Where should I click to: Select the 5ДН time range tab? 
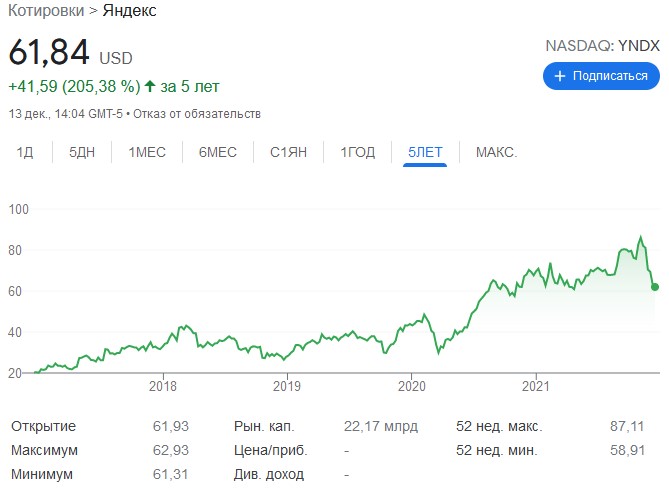pos(82,152)
